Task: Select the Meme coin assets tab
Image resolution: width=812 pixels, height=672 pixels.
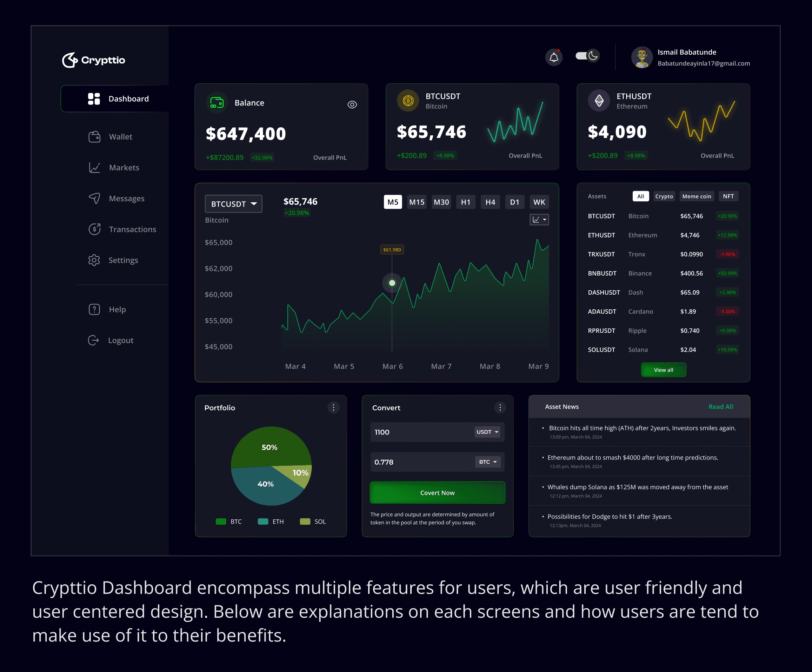Action: pos(697,196)
